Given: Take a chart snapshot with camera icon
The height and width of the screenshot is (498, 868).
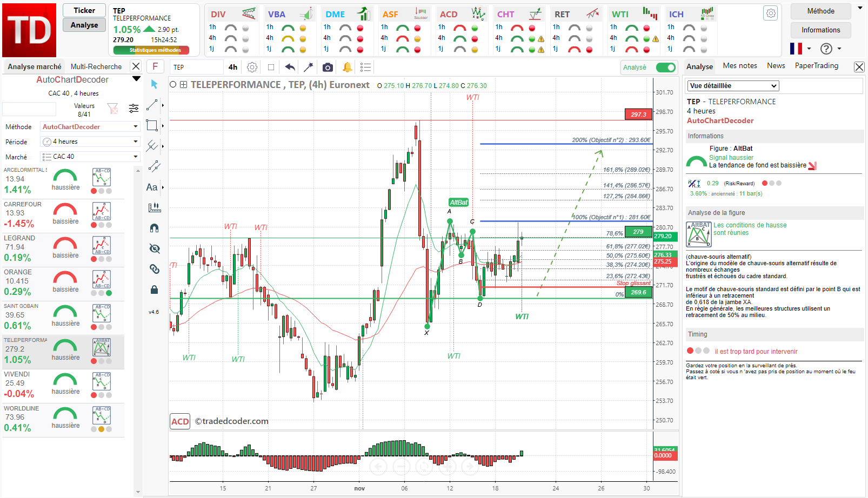Looking at the screenshot, I should pos(328,67).
